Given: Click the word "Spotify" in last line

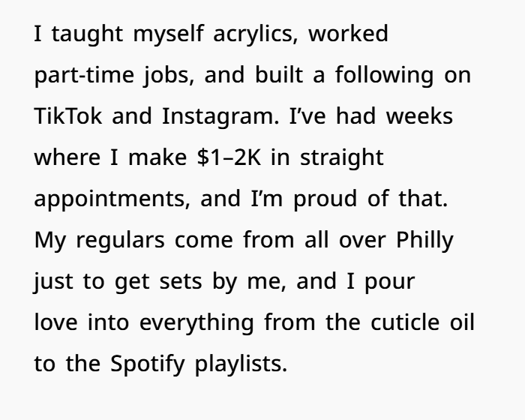Looking at the screenshot, I should pos(148,364).
